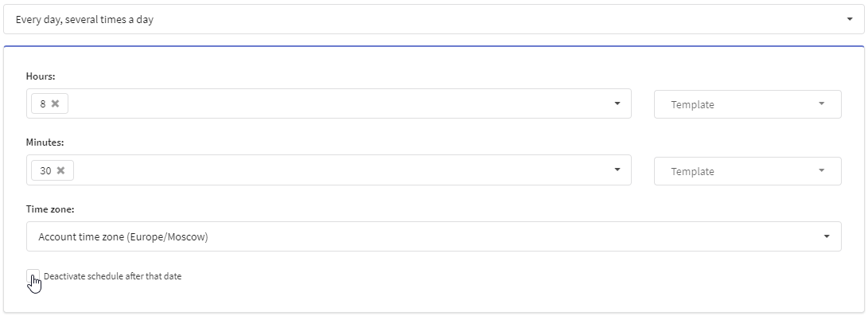This screenshot has width=868, height=316.
Task: Click the caret arrow in the Minutes field
Action: (617, 170)
